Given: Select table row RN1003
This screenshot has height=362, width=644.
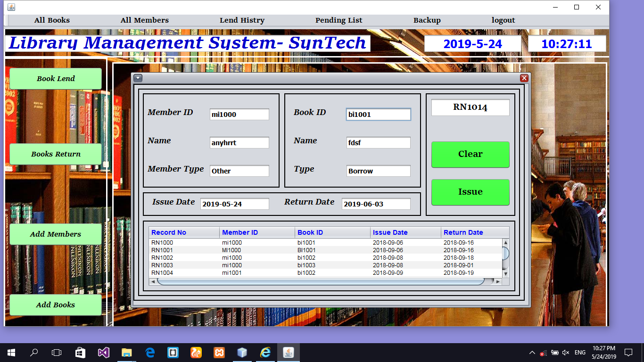Looking at the screenshot, I should 326,265.
